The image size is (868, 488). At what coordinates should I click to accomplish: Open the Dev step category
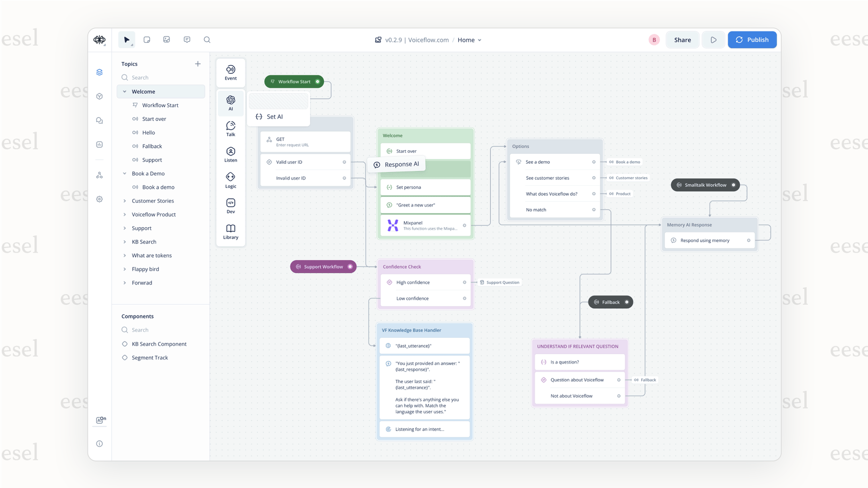[x=230, y=206]
